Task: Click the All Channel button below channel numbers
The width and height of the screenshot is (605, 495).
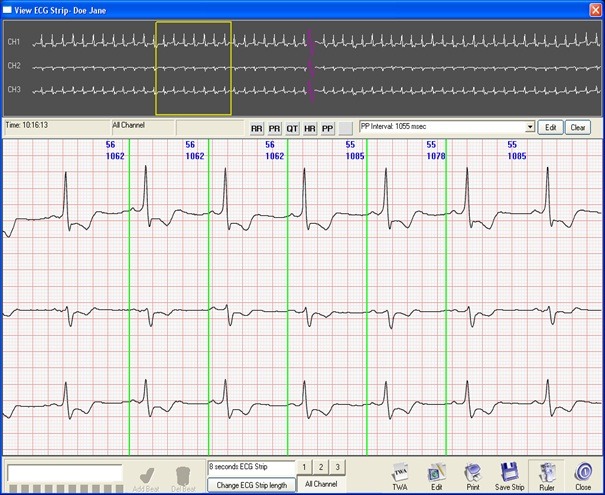Action: click(x=323, y=484)
